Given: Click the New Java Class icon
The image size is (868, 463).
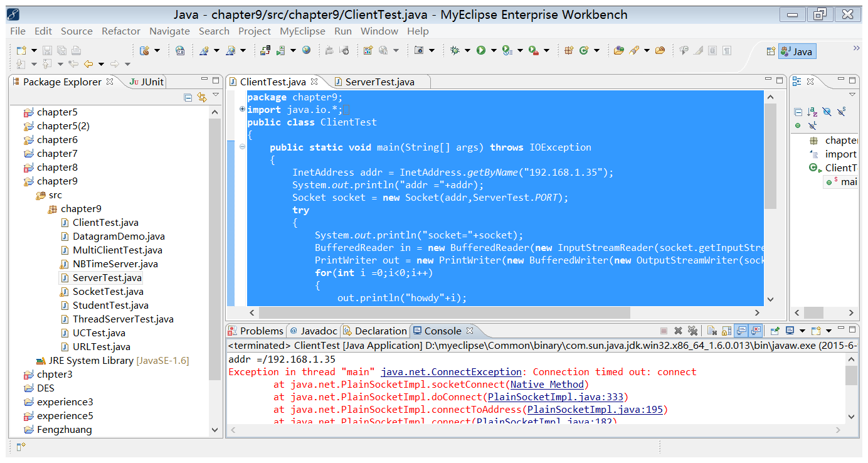Looking at the screenshot, I should tap(584, 50).
